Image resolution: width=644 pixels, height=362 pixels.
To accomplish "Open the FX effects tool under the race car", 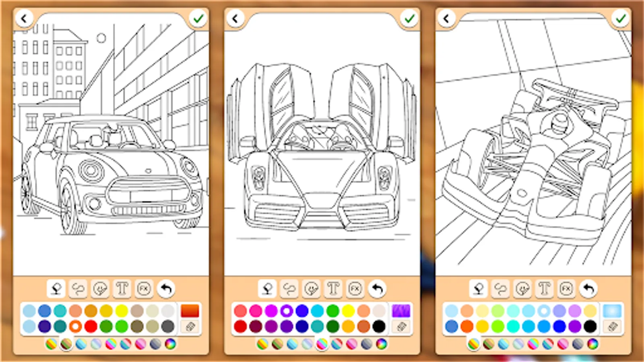I will [566, 288].
